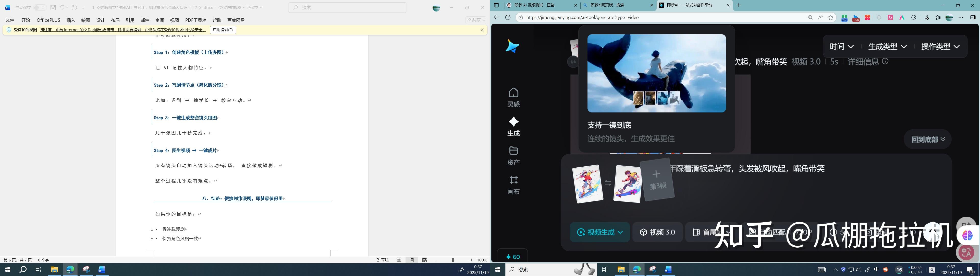Open the Word 开始 ribbon tab
The width and height of the screenshot is (980, 276).
click(26, 20)
